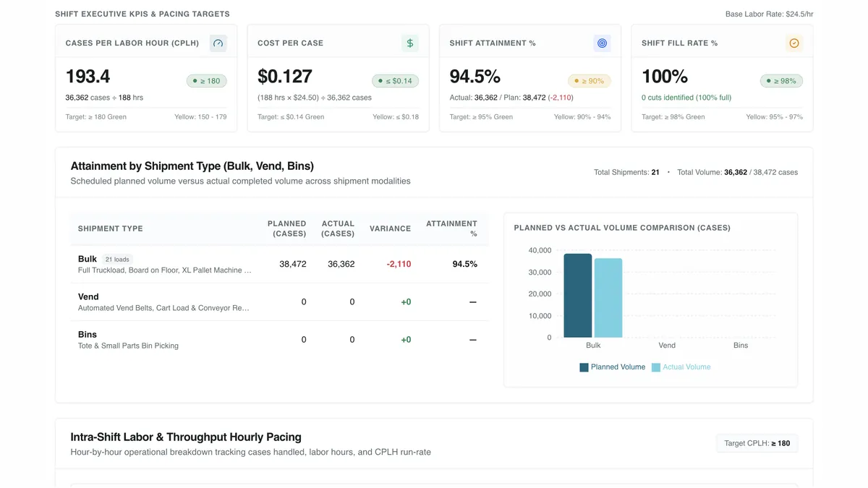Sort by Shipment Type column header
Viewport: 868px width, 488px height.
point(111,228)
